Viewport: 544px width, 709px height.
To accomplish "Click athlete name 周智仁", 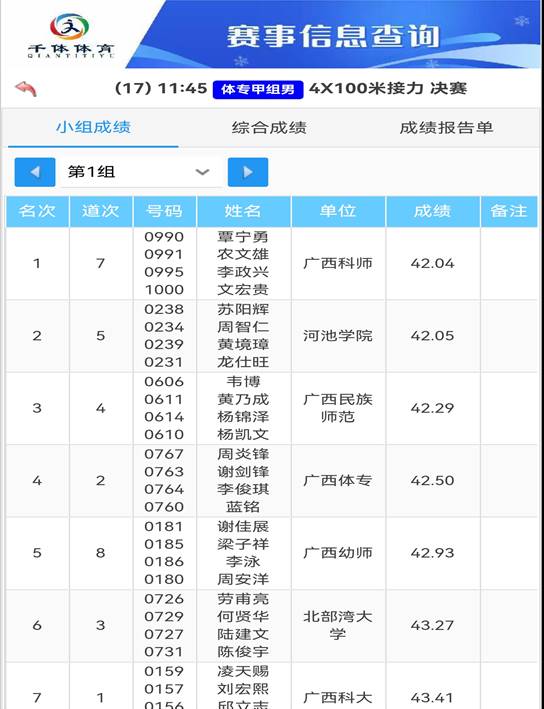I will click(x=243, y=326).
